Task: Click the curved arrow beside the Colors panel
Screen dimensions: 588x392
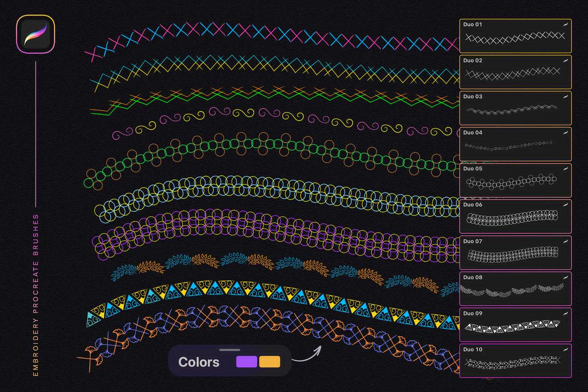Action: click(x=307, y=354)
